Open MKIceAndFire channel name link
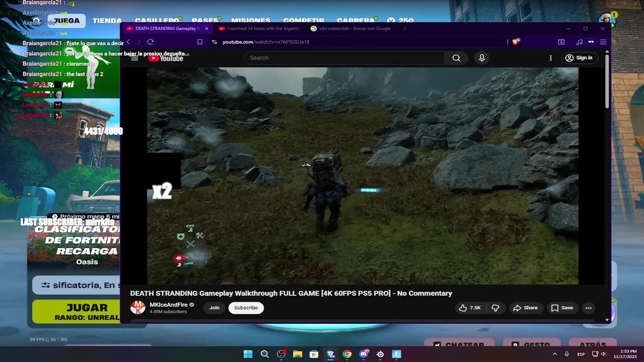Image resolution: width=644 pixels, height=362 pixels. pyautogui.click(x=169, y=305)
